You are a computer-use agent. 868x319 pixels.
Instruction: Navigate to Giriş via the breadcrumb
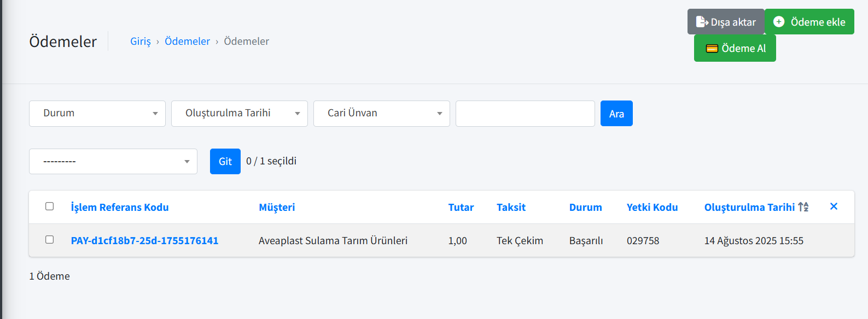[140, 41]
